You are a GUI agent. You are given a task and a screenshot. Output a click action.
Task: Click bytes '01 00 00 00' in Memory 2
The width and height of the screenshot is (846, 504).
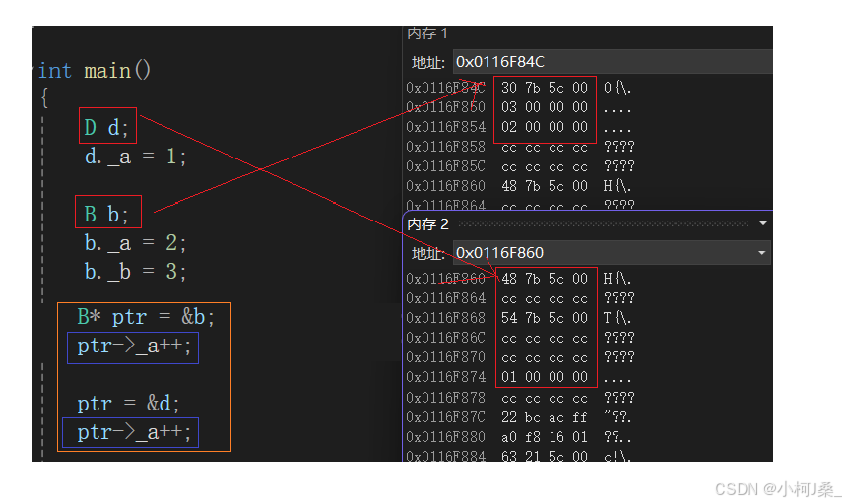545,377
